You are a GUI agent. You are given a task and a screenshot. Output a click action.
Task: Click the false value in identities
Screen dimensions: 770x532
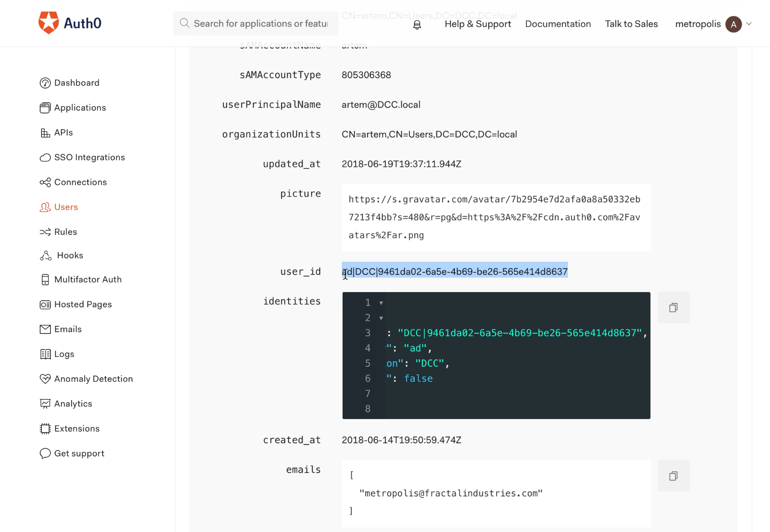pyautogui.click(x=418, y=379)
